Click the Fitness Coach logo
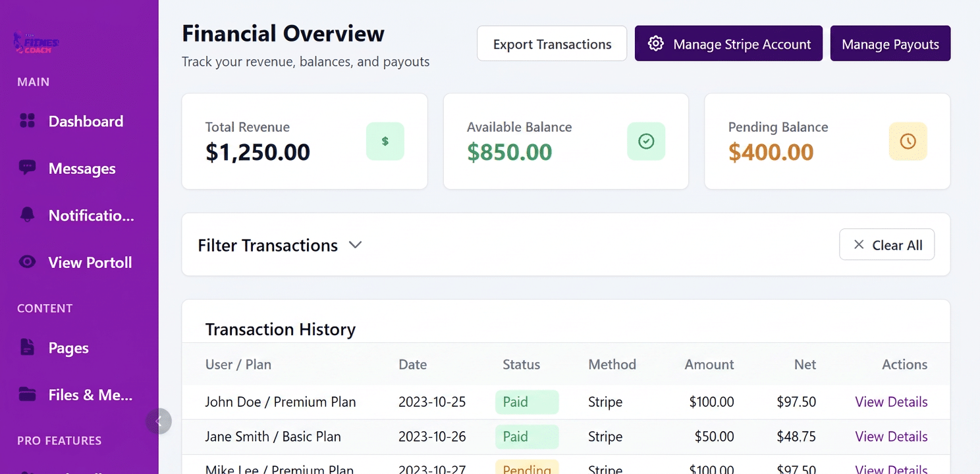 [36, 43]
